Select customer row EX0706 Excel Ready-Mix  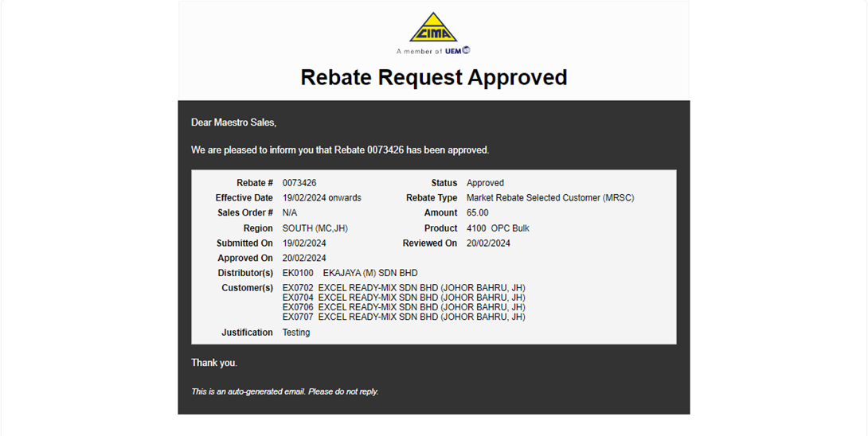(x=404, y=307)
